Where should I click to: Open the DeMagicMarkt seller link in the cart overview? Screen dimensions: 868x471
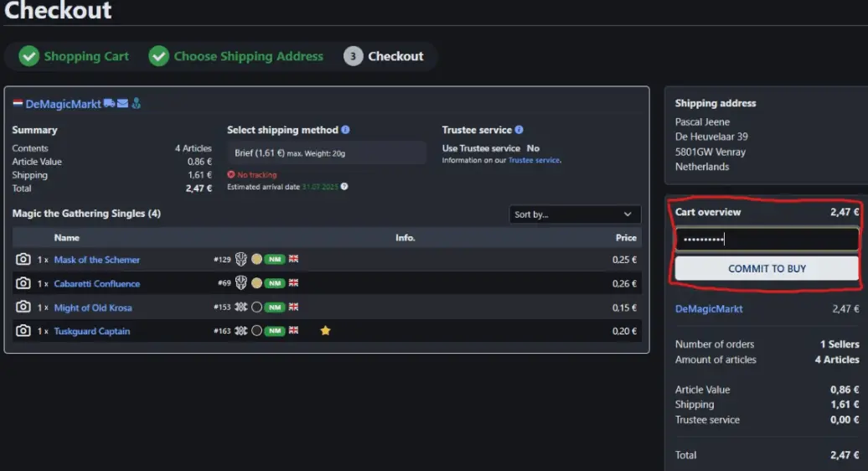click(x=709, y=309)
